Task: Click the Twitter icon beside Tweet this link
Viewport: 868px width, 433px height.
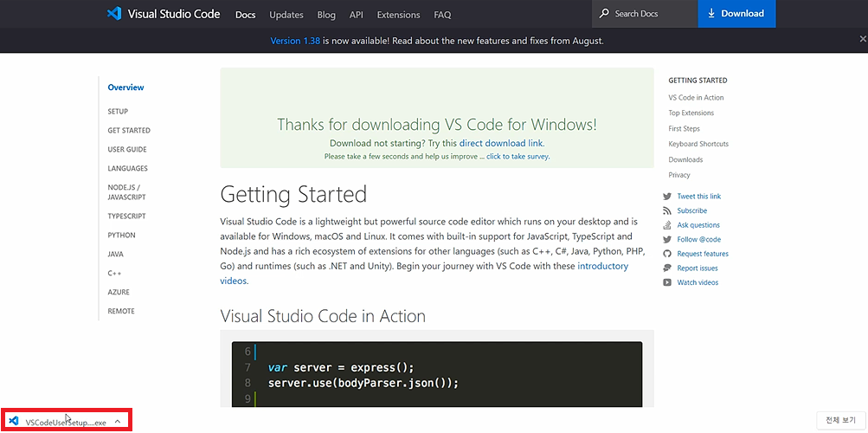Action: tap(667, 197)
